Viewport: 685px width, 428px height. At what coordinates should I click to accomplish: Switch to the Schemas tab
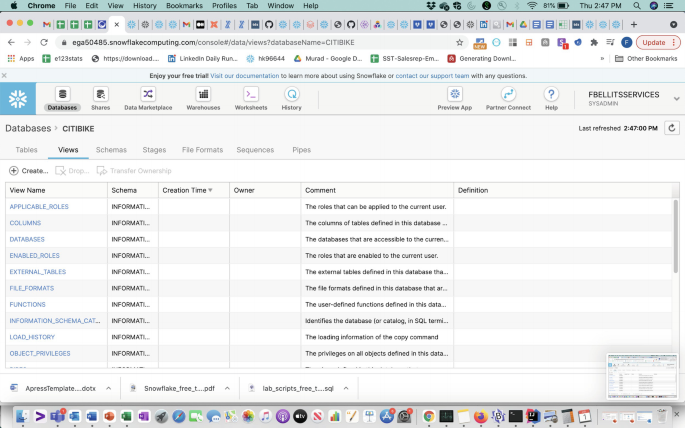(111, 149)
